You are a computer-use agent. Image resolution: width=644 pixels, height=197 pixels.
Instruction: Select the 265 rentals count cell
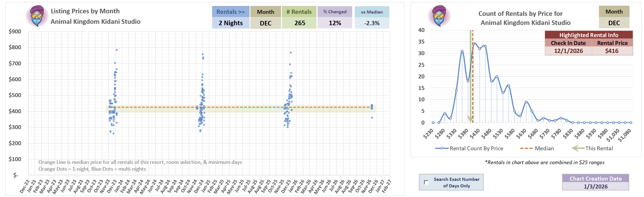(299, 23)
